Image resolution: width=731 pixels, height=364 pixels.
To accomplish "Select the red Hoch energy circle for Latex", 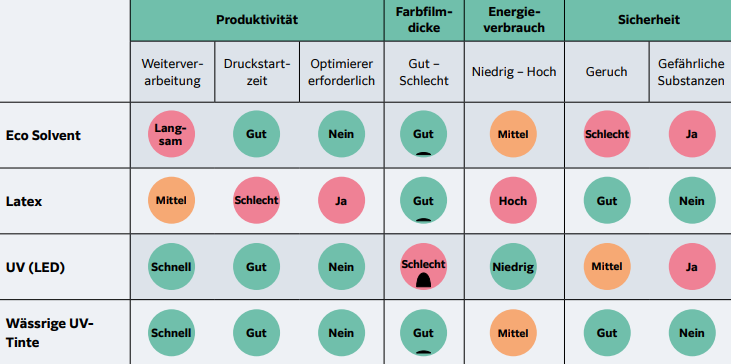I will (x=513, y=200).
